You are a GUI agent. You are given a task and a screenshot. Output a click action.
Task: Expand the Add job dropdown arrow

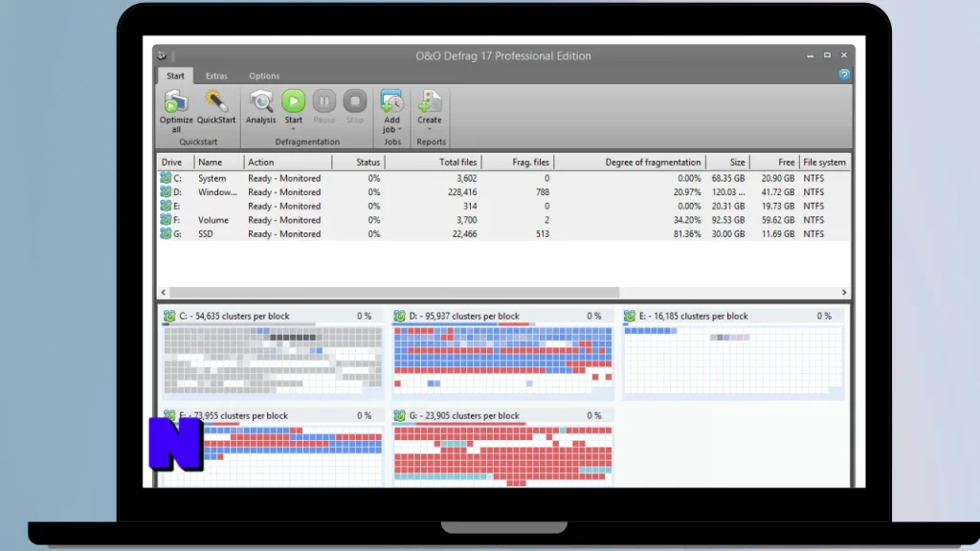399,129
